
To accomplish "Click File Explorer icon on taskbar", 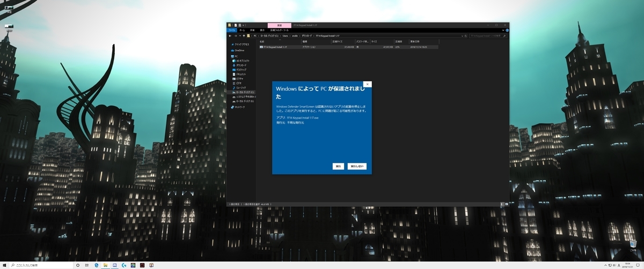I will 106,265.
